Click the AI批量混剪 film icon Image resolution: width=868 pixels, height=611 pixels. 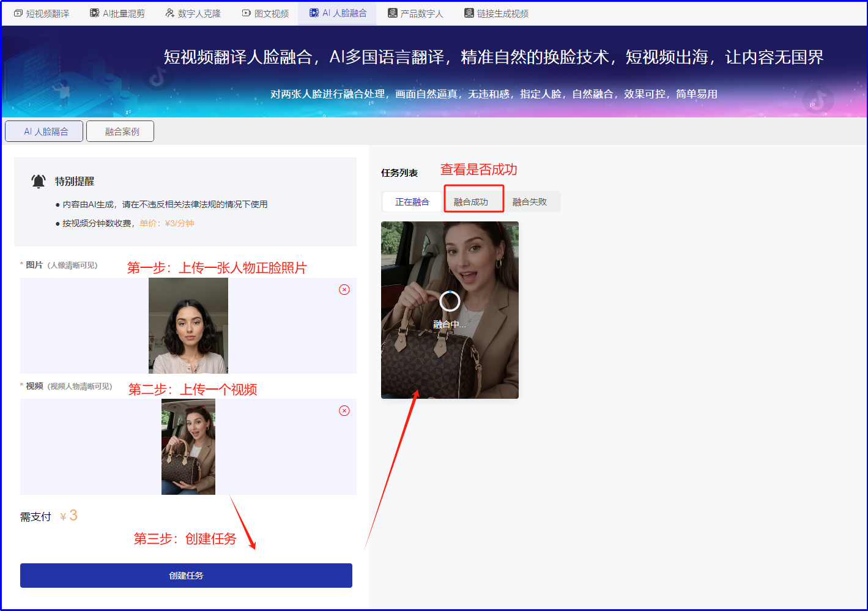coord(95,13)
